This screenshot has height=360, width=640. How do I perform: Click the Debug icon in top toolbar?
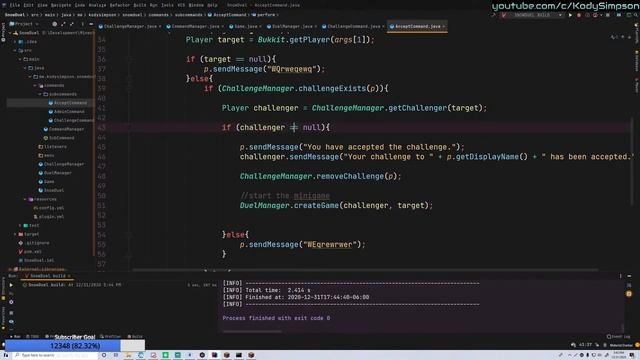(579, 15)
